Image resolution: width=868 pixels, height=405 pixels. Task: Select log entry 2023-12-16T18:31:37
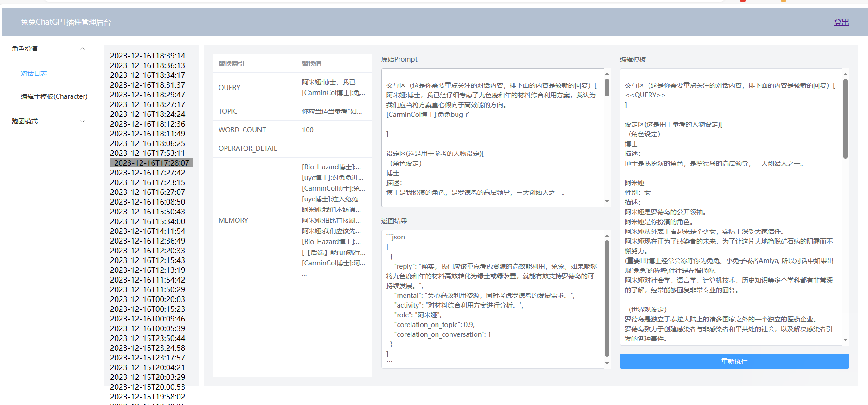tap(148, 85)
